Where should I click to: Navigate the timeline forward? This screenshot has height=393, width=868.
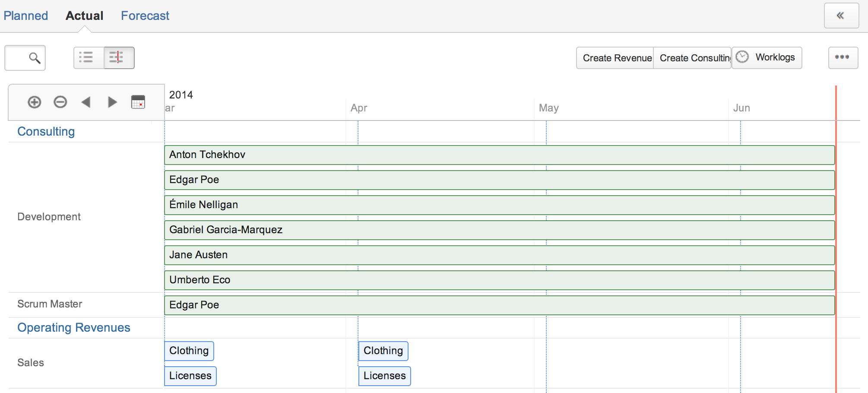(x=112, y=102)
